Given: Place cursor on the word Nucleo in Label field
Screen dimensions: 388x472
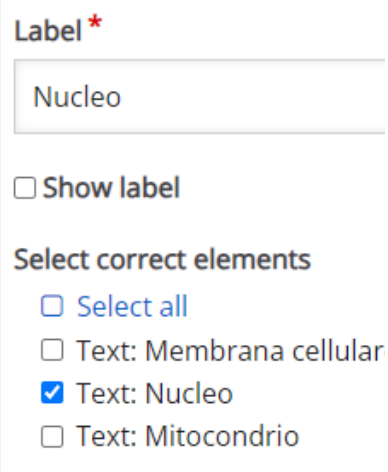Looking at the screenshot, I should pyautogui.click(x=77, y=97).
